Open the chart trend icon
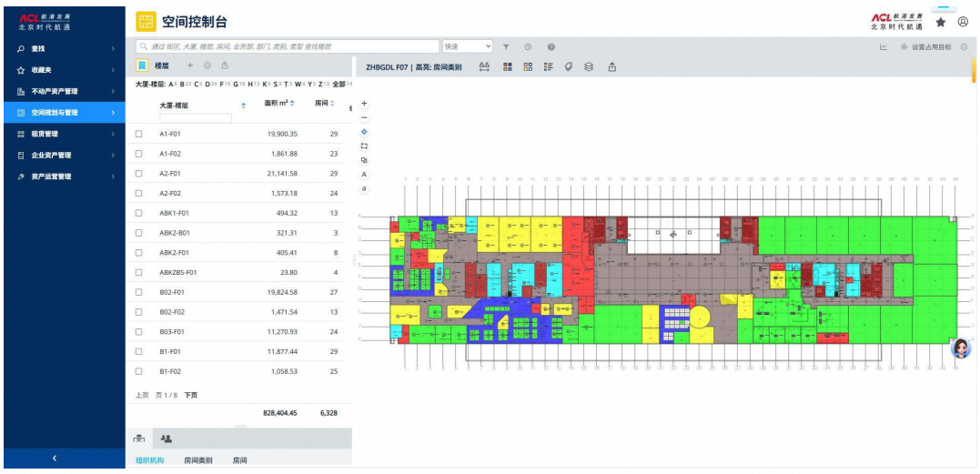Image resolution: width=980 pixels, height=474 pixels. point(884,46)
